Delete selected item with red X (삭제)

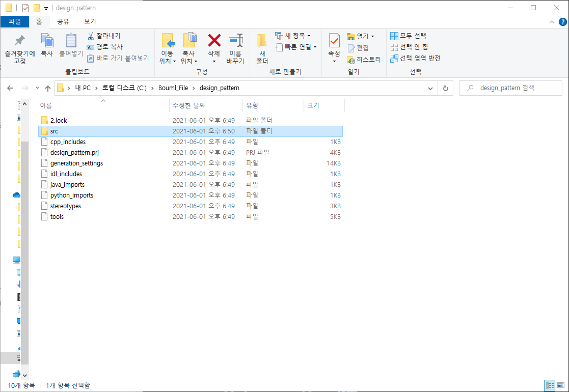(214, 47)
